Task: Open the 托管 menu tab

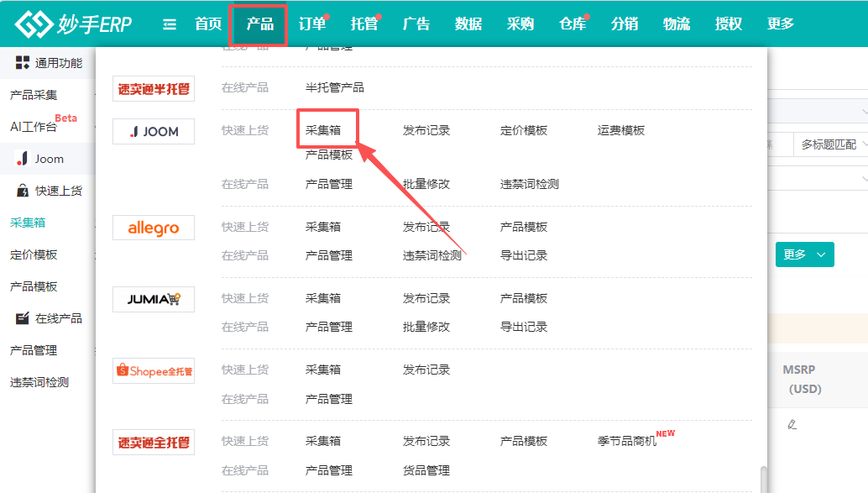Action: [364, 24]
